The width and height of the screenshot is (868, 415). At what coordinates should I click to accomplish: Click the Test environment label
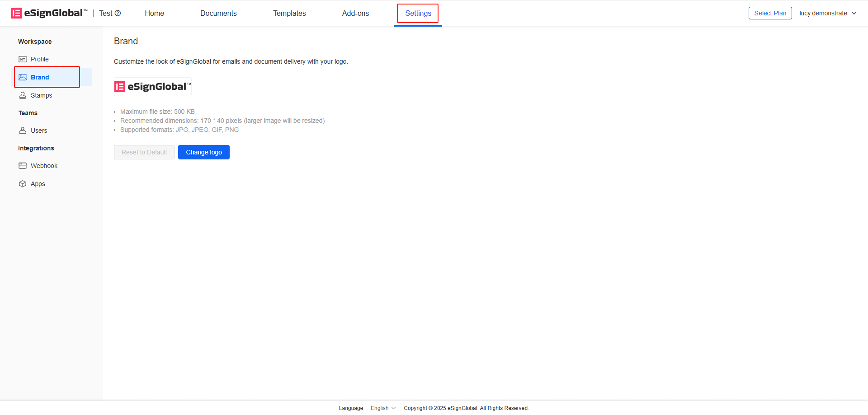106,13
